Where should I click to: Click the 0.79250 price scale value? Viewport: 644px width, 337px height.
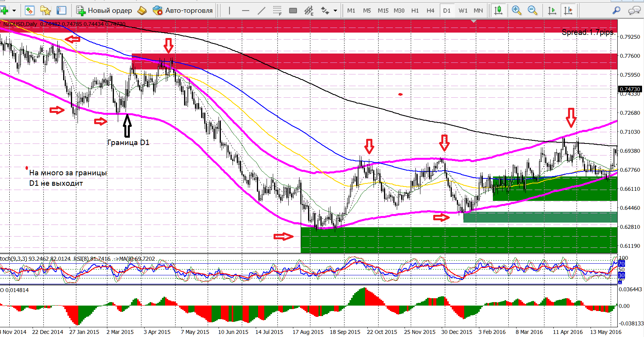(630, 37)
